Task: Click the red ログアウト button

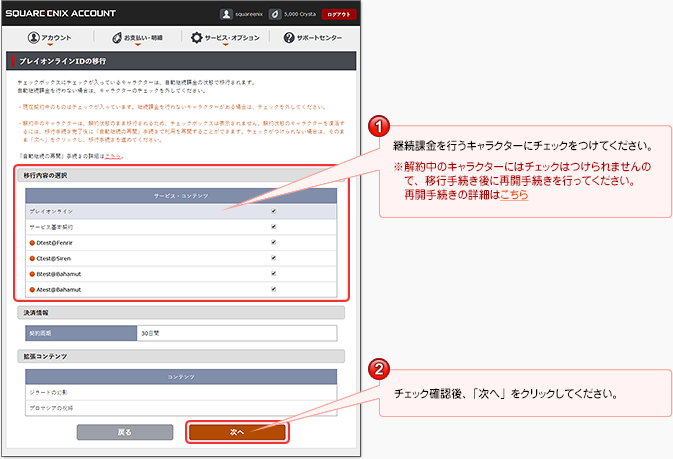Action: pyautogui.click(x=339, y=14)
